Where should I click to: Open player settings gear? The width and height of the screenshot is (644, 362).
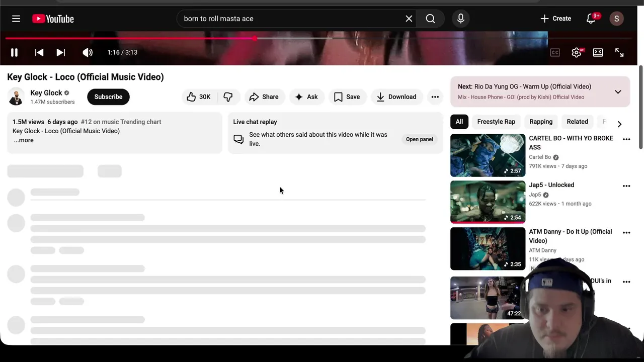(x=577, y=52)
